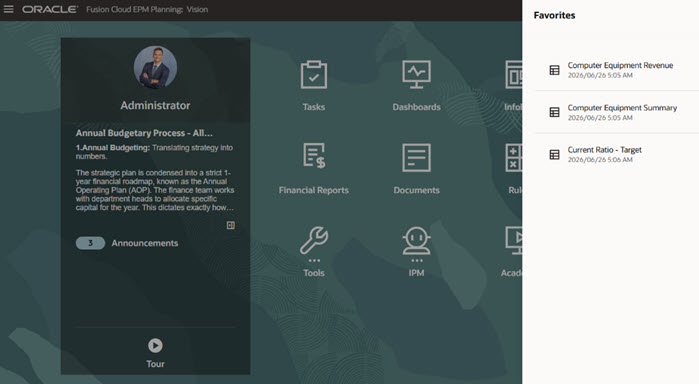Open the partially hidden Rules calculator icon
Screen dimensions: 699x384
[514, 157]
